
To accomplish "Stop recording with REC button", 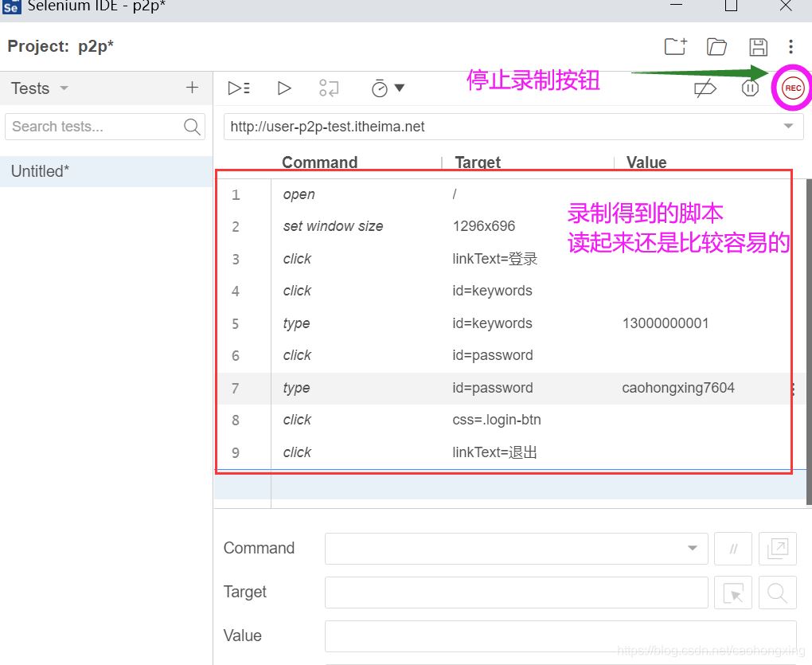I will click(x=793, y=88).
